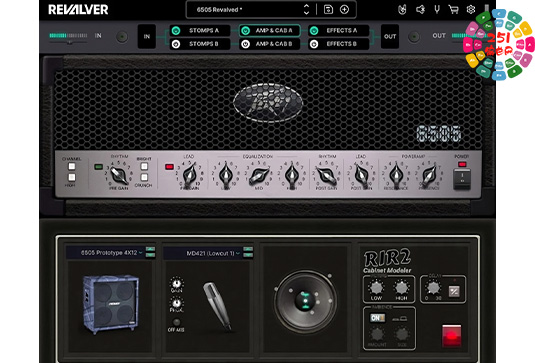Toggle Effects B power button
Viewport: 535px width, 363px height.
click(314, 44)
